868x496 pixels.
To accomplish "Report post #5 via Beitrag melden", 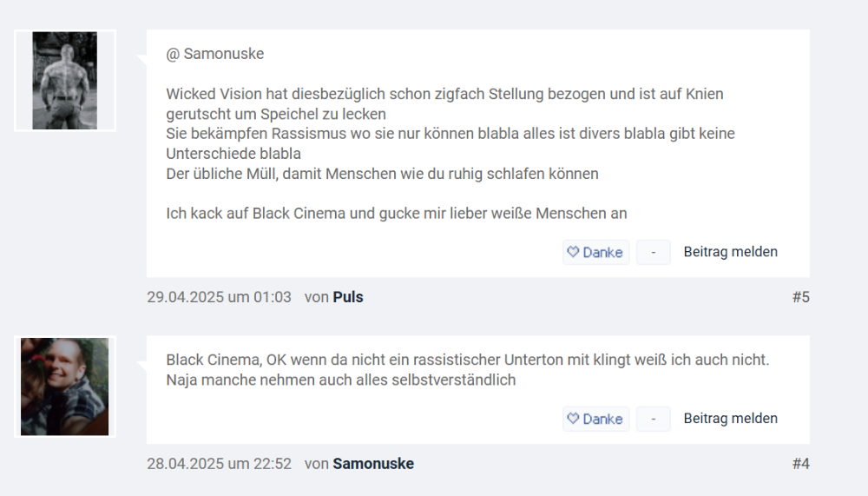I will point(730,252).
